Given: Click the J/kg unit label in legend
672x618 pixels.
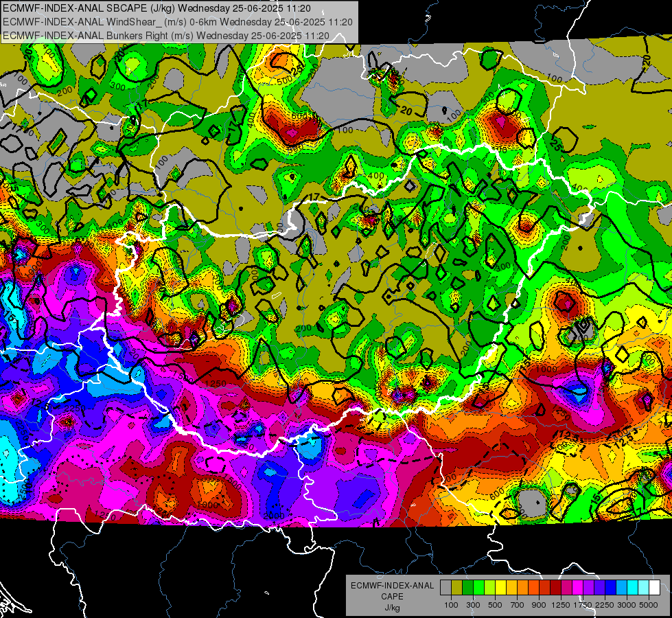Looking at the screenshot, I should point(392,608).
